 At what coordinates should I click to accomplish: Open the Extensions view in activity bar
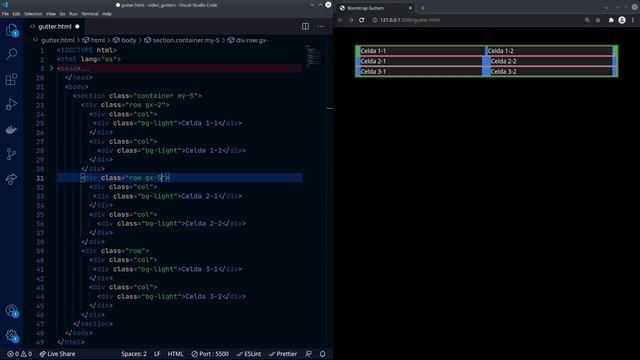coord(11,79)
